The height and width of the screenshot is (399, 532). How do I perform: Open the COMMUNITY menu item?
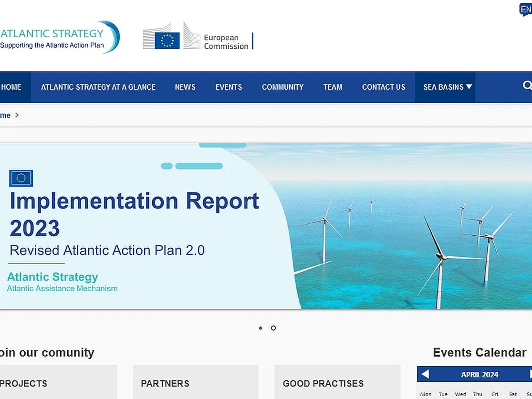click(282, 87)
